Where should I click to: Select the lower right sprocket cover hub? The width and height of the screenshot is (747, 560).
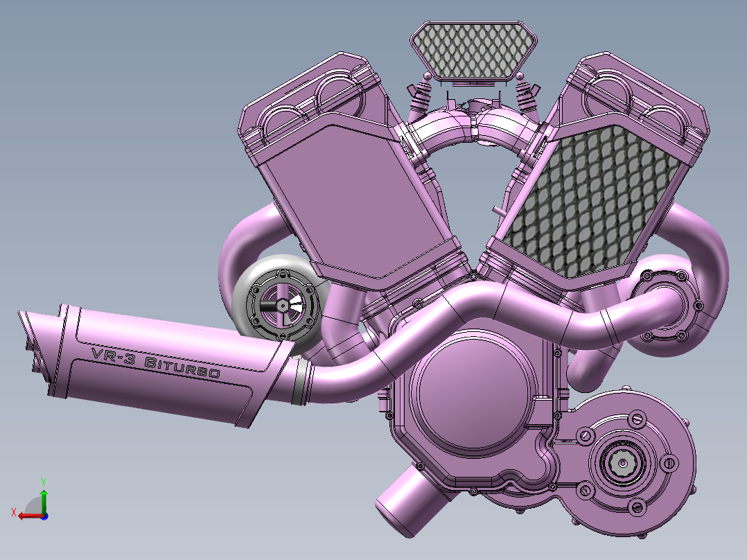[623, 462]
